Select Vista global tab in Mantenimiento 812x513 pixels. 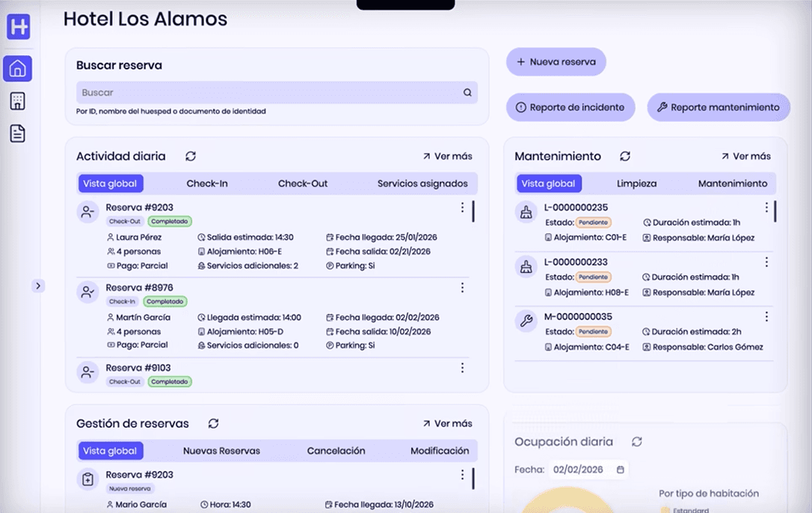pyautogui.click(x=549, y=183)
